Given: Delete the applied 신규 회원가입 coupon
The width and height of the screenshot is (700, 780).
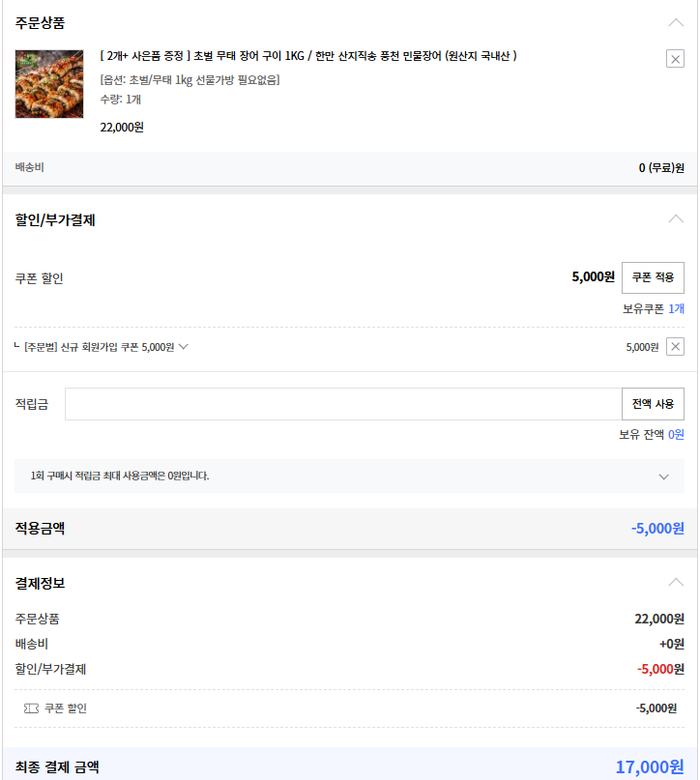Looking at the screenshot, I should 675,347.
